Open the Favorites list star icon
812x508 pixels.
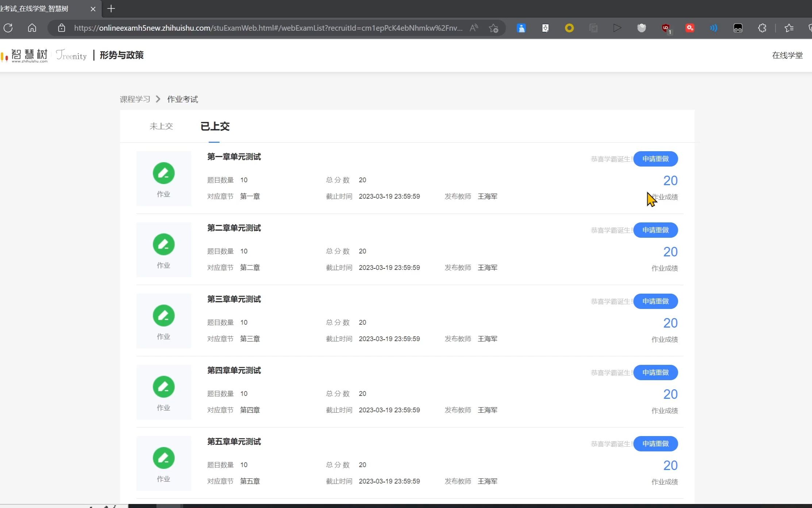click(789, 28)
